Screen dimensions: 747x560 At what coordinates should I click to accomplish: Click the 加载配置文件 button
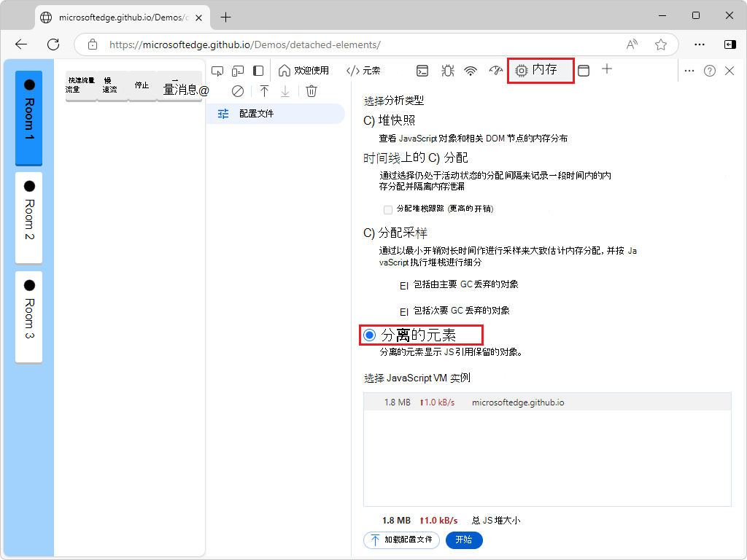(402, 540)
